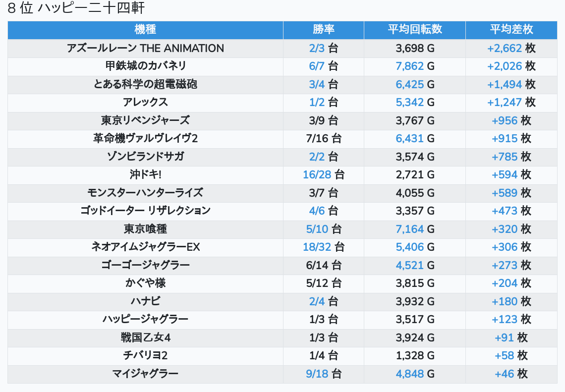Select 革命機ヴァルヴレイヴ2 row name
Image resolution: width=565 pixels, height=392 pixels.
click(145, 138)
